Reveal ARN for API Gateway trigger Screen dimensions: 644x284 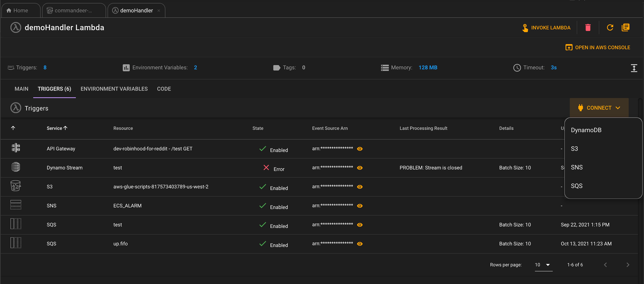coord(360,149)
